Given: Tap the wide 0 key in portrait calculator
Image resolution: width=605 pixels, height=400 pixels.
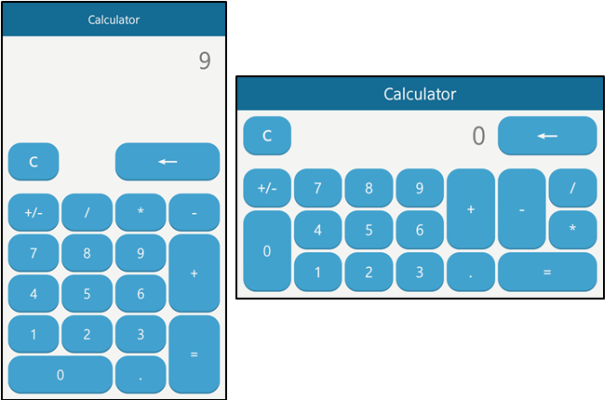Looking at the screenshot, I should pyautogui.click(x=60, y=375).
